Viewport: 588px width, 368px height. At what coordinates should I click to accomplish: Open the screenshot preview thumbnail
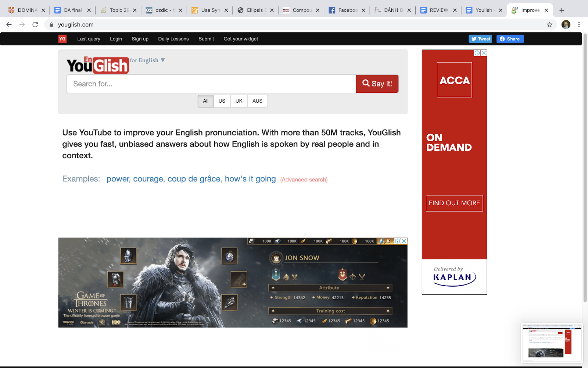(552, 343)
